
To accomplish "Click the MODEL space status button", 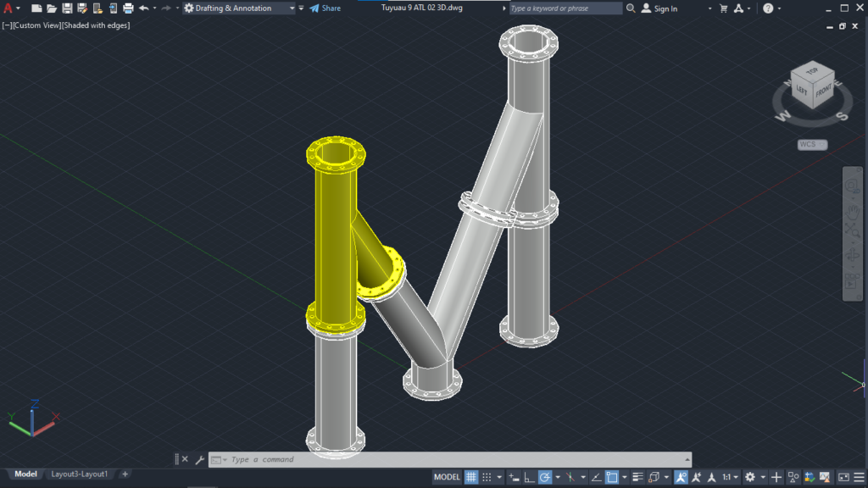I will (x=447, y=477).
